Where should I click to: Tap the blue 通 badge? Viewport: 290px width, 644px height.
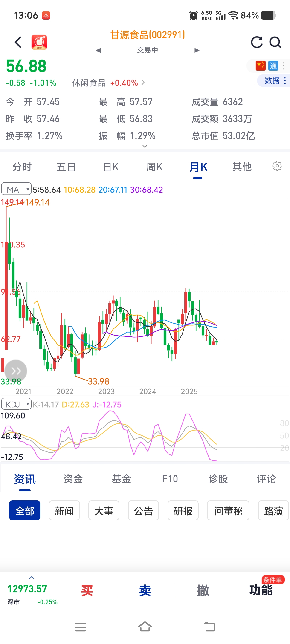[x=273, y=66]
